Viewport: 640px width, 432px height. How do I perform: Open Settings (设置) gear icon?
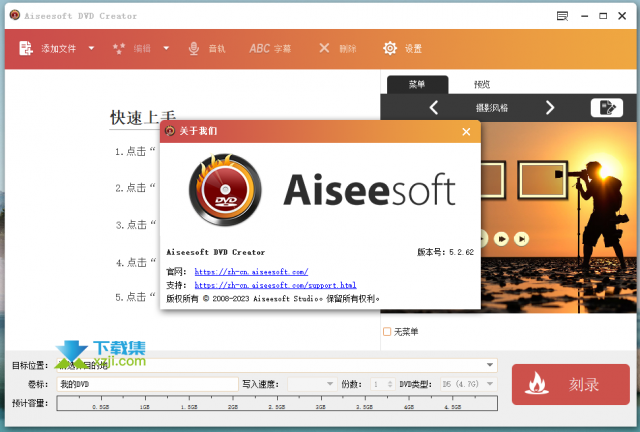click(x=390, y=49)
